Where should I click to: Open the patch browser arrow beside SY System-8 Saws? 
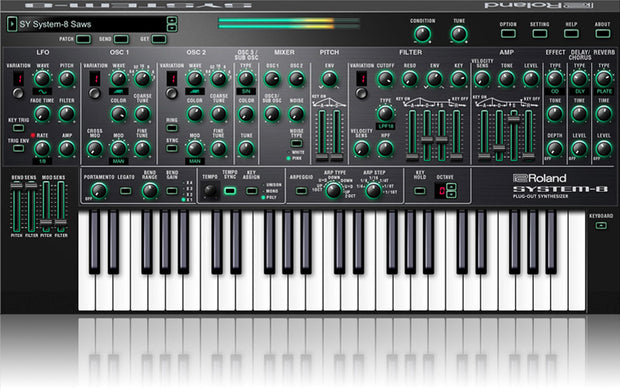click(x=12, y=24)
